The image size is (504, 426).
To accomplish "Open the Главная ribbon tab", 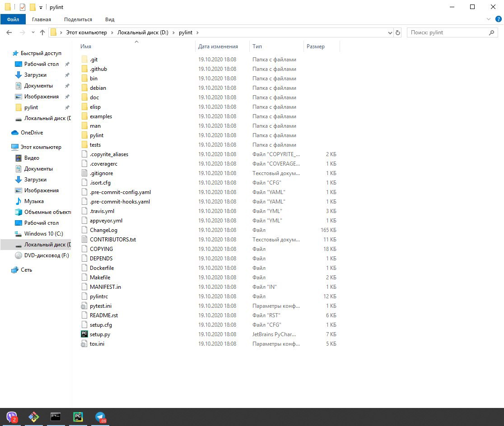I will [42, 19].
